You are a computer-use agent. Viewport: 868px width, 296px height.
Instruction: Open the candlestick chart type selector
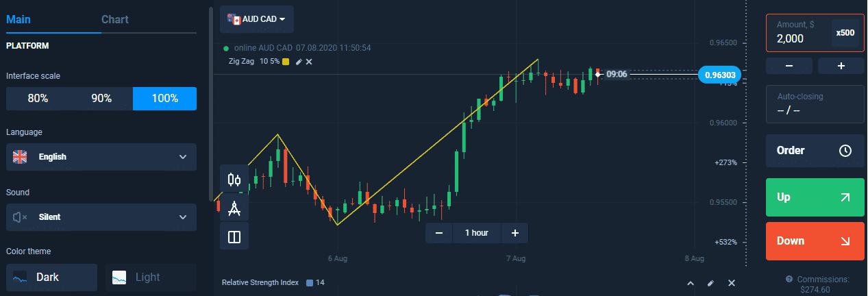tap(234, 180)
